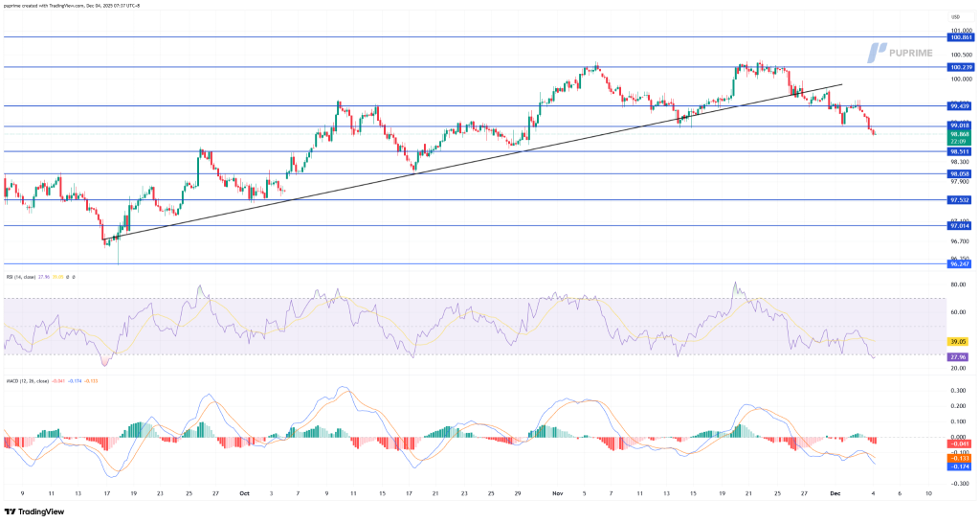Screen dimensions: 980x523
Task: Click the Dec label on the time axis
Action: [835, 494]
